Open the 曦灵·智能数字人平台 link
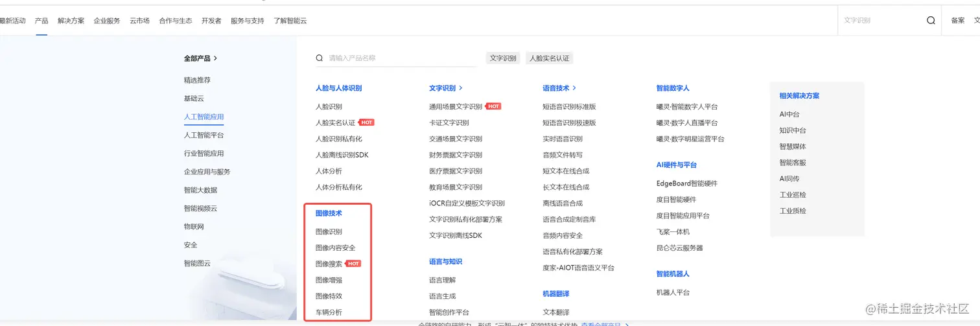 687,107
